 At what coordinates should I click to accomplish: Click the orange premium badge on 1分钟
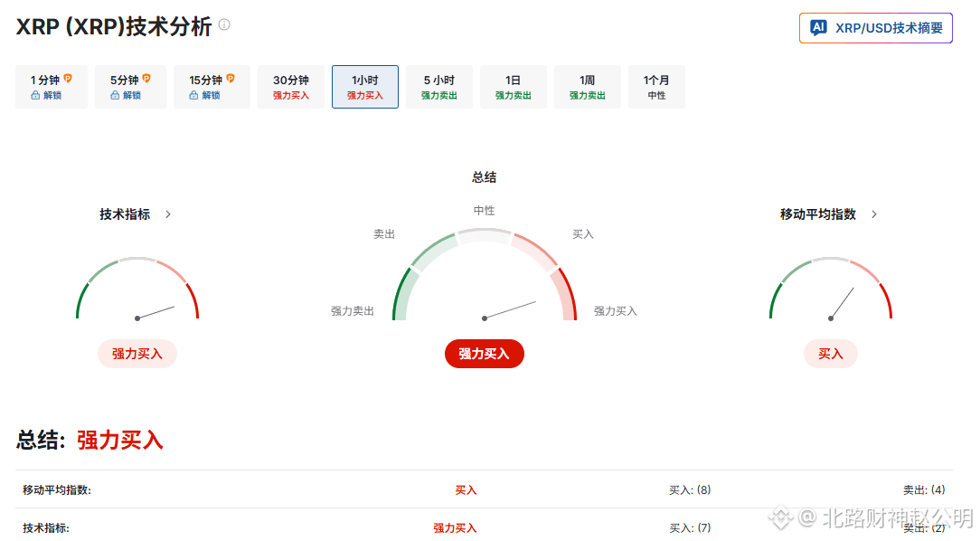click(x=68, y=78)
